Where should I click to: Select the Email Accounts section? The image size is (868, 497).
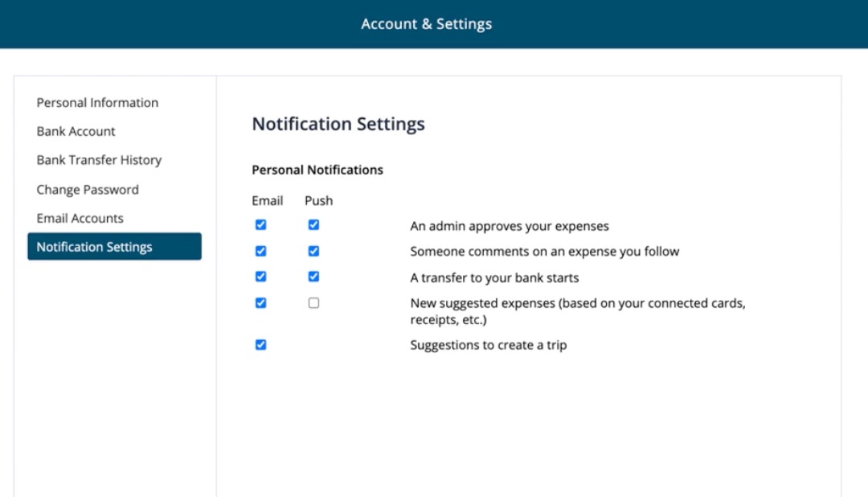click(x=80, y=218)
